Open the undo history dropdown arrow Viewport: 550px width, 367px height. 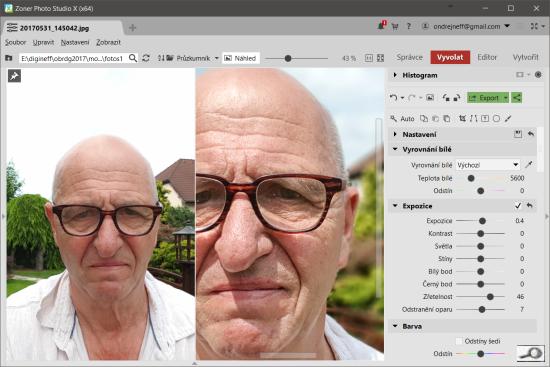click(402, 98)
